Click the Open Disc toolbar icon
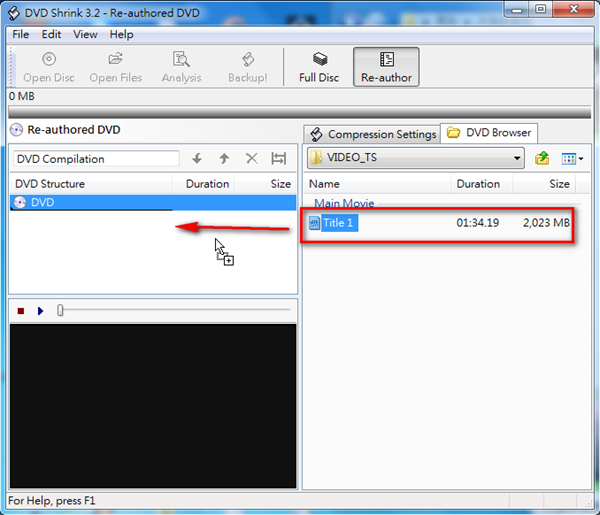This screenshot has width=600, height=515. 49,59
